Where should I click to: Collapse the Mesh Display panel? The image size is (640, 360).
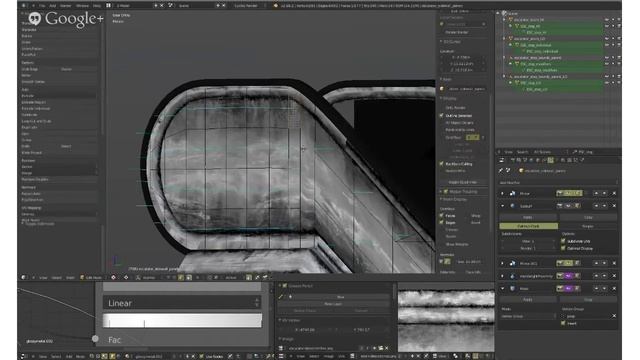441,199
